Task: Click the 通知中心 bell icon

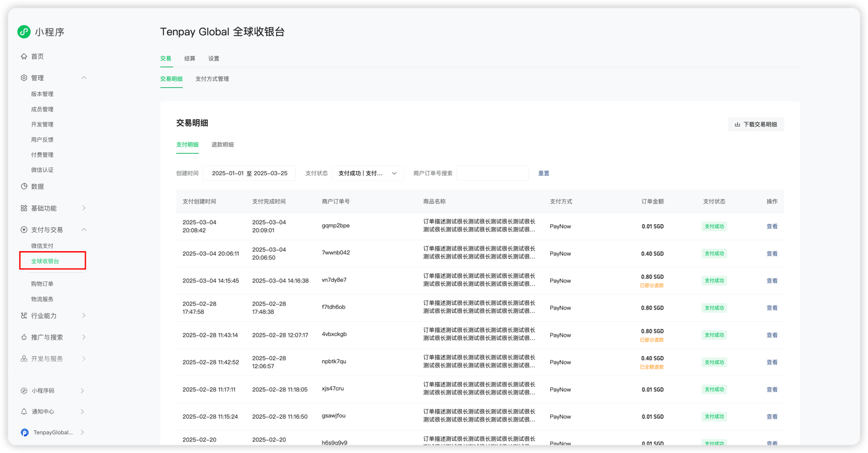Action: [24, 412]
